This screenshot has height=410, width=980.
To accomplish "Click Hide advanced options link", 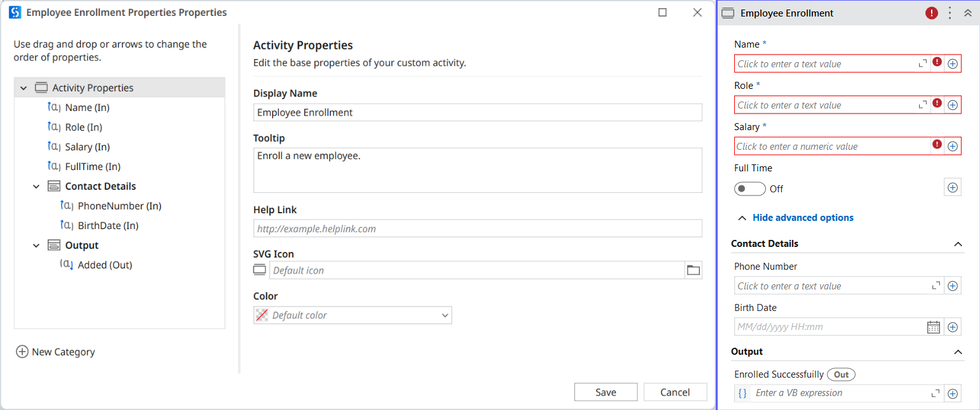I will coord(802,218).
